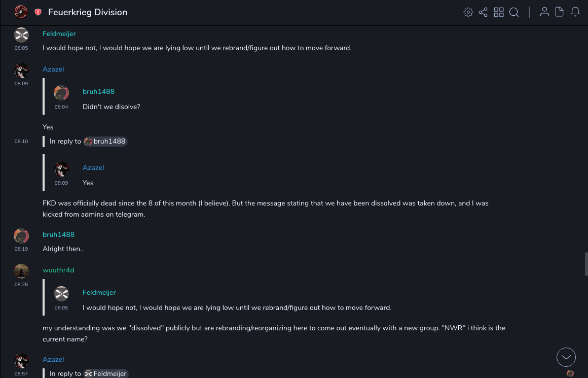
Task: Open the wuuthr4d username link
Action: [x=58, y=270]
